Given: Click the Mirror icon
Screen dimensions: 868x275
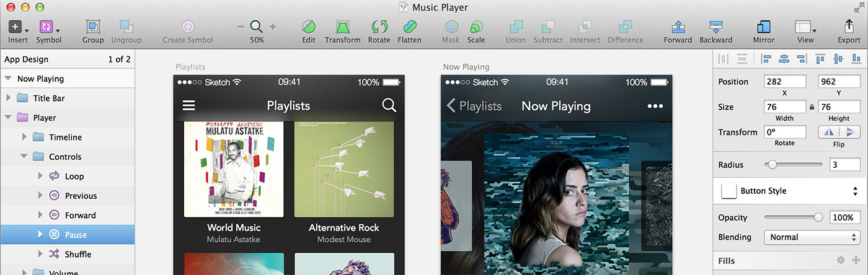Looking at the screenshot, I should pyautogui.click(x=763, y=27).
